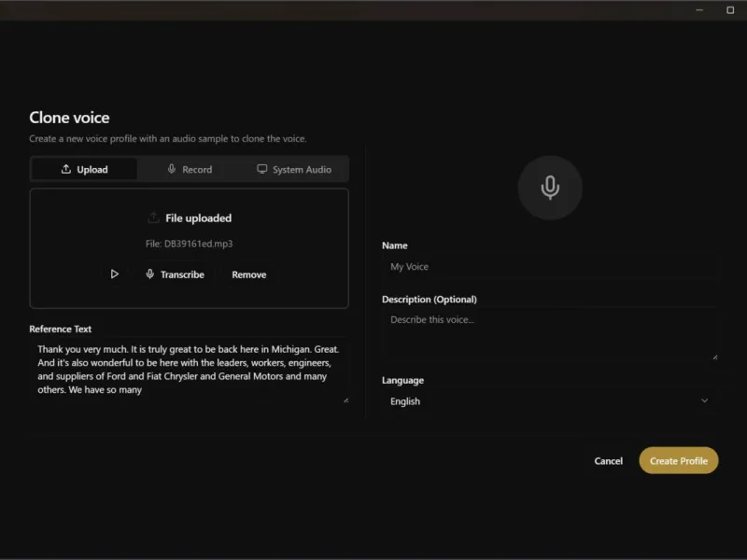Click the Create Profile button
Screen dimensions: 747x560
(x=679, y=460)
